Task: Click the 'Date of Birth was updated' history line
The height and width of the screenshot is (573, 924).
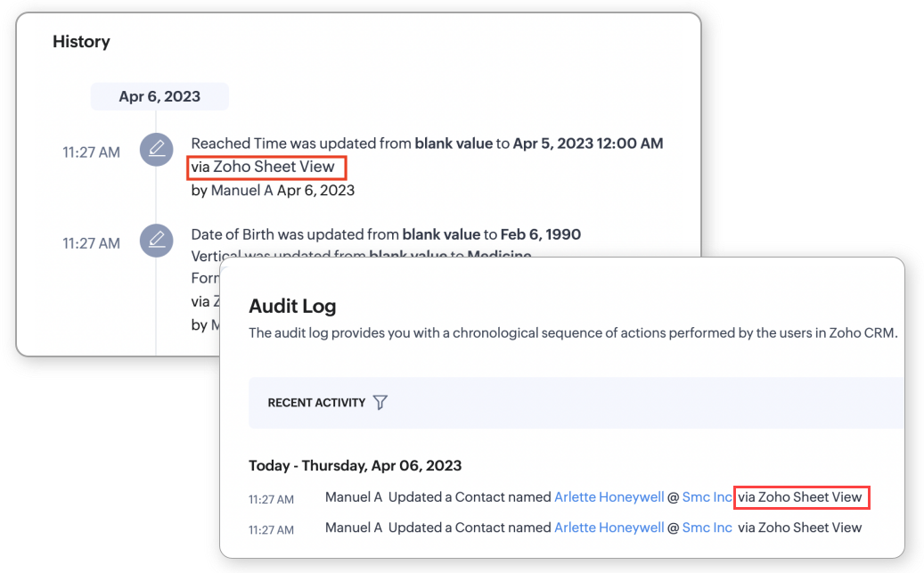Action: click(385, 235)
